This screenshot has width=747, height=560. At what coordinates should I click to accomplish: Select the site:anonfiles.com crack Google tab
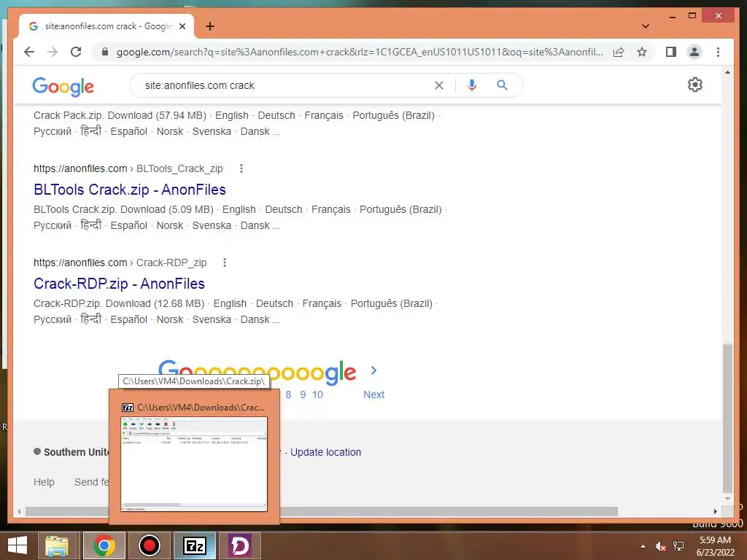click(x=107, y=26)
